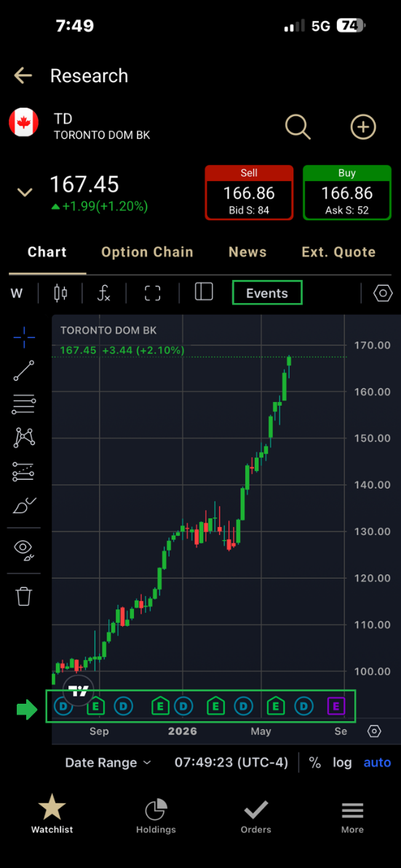The height and width of the screenshot is (868, 401).
Task: Open Holdings in the bottom navigation
Action: pos(156,816)
